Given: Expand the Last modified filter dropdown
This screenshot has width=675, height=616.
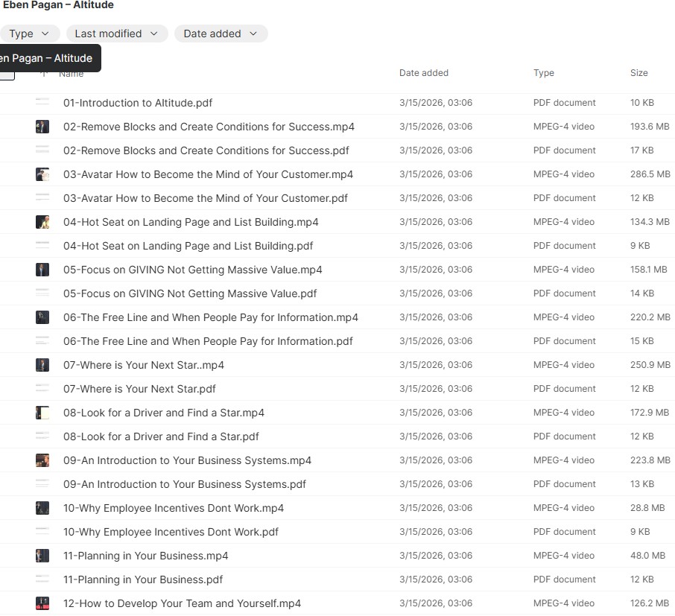Looking at the screenshot, I should pyautogui.click(x=116, y=34).
